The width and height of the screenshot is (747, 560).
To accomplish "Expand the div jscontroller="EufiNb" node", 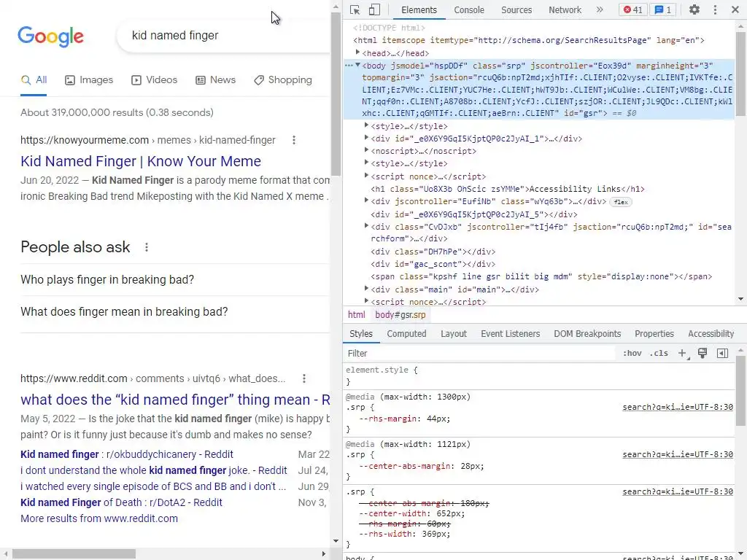I will pyautogui.click(x=366, y=201).
